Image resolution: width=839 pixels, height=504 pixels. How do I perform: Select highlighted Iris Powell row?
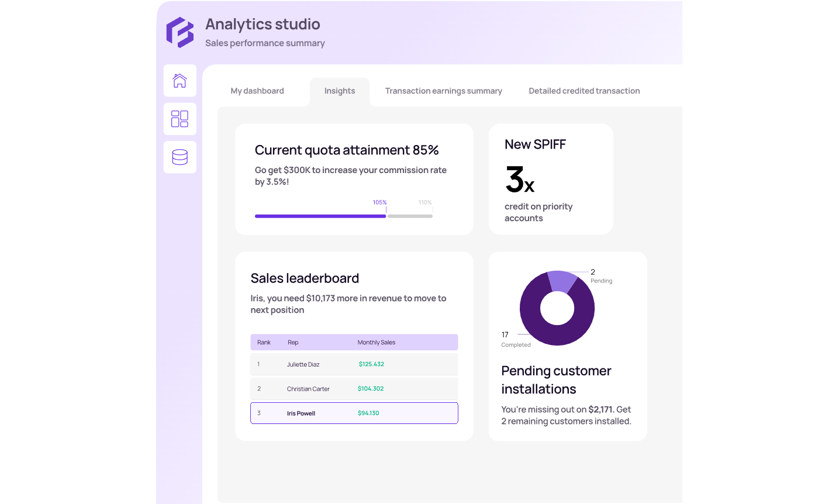tap(354, 413)
